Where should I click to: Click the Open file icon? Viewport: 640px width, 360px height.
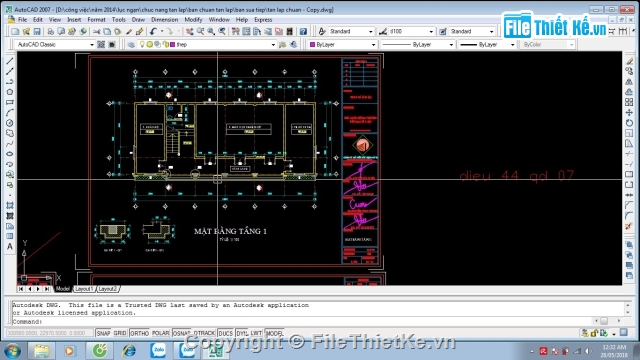click(26, 31)
